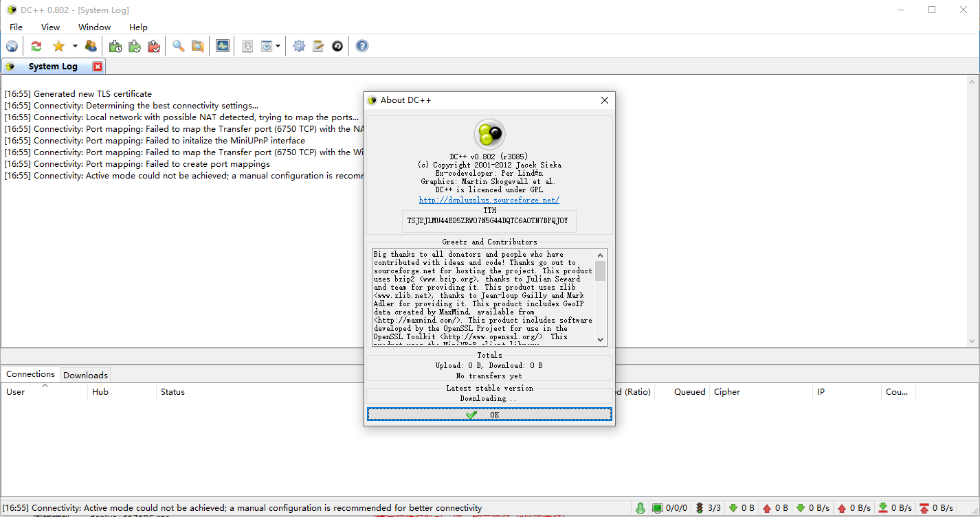Expand the Recent file lists dropdown arrow
Screen dimensions: 980x517
278,46
